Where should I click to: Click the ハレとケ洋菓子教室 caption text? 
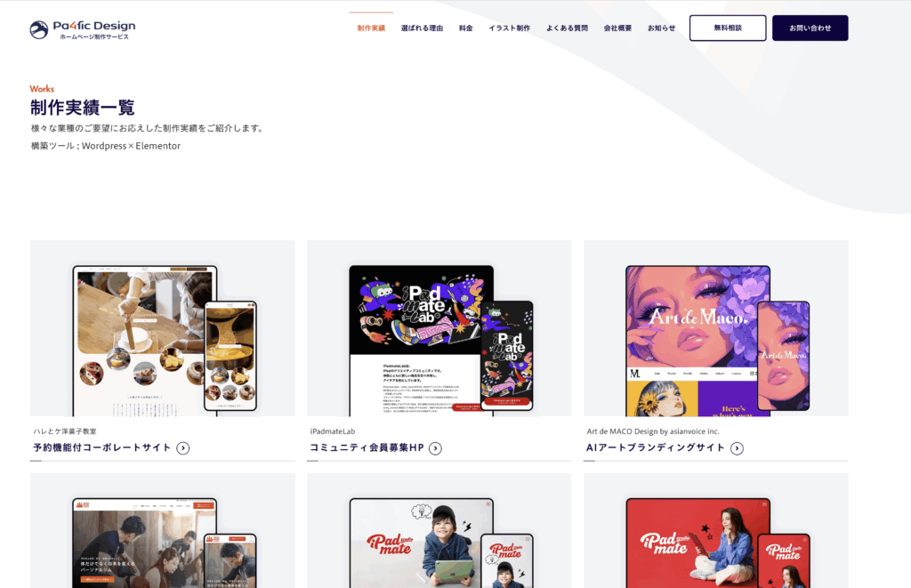point(65,431)
